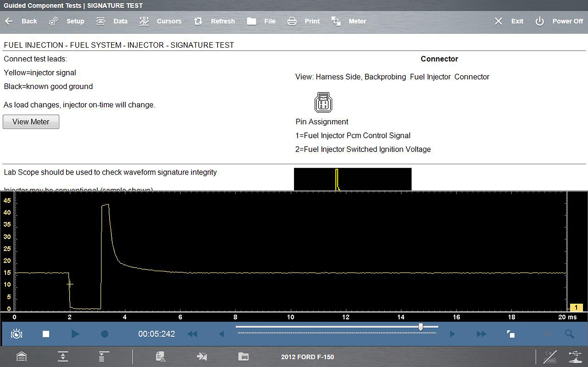Click the View Meter button

(31, 122)
